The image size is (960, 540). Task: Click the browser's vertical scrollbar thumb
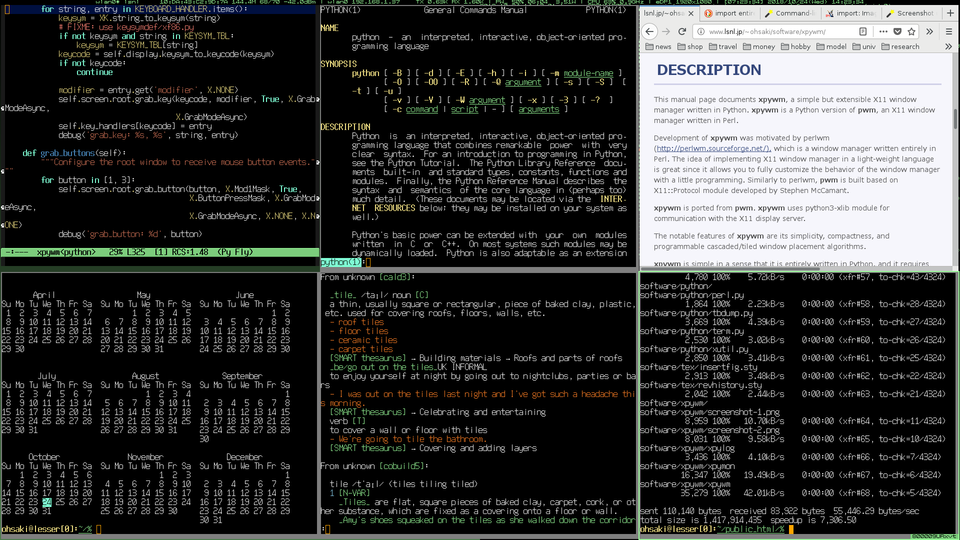954,119
